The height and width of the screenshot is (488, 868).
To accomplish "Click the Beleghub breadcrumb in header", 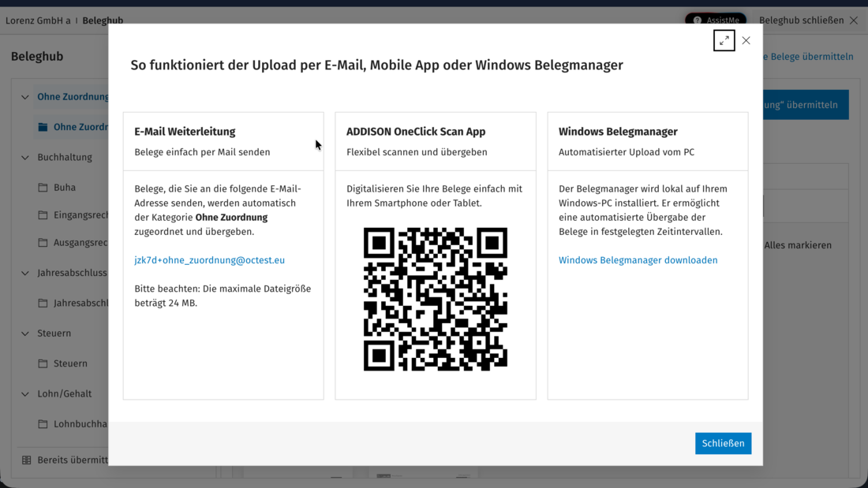I will (x=103, y=20).
